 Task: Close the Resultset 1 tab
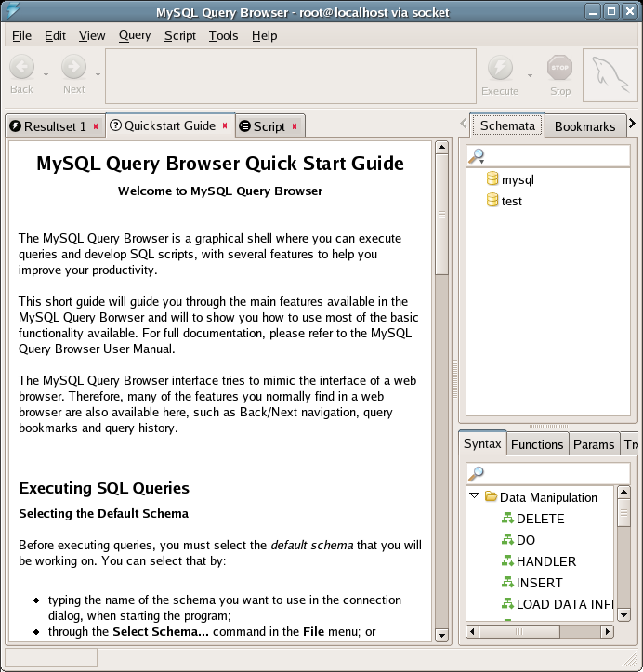pyautogui.click(x=96, y=126)
